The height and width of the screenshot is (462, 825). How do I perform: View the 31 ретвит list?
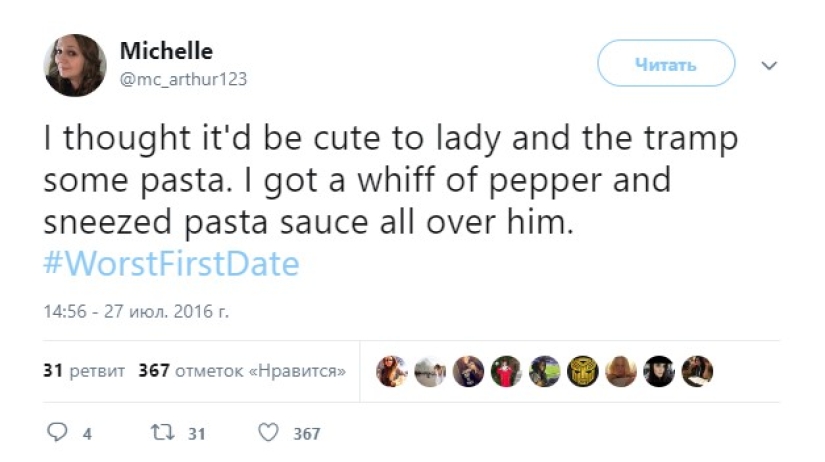(x=84, y=371)
